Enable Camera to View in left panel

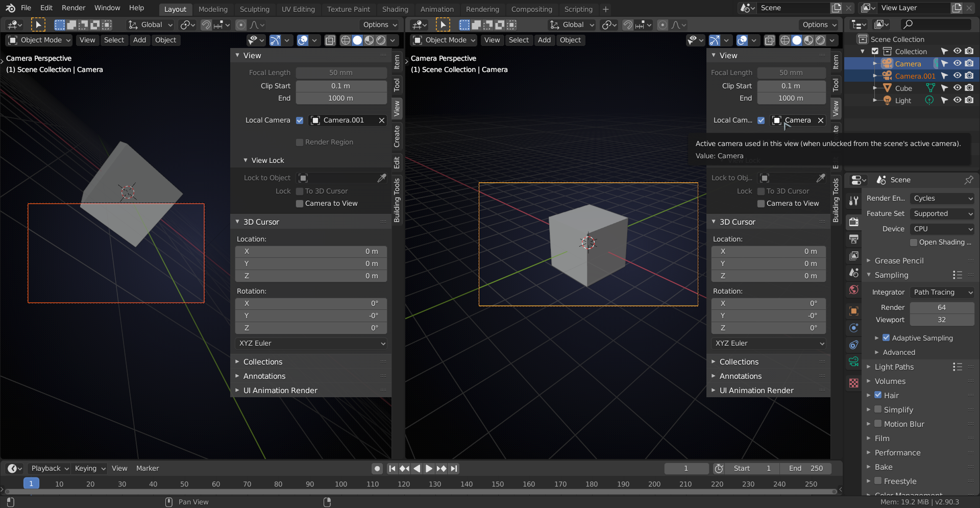click(300, 204)
